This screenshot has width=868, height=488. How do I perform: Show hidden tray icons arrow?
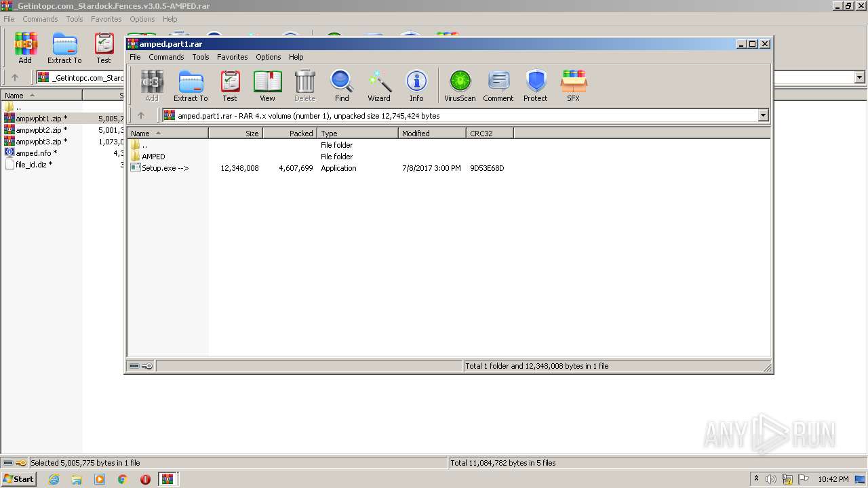756,479
